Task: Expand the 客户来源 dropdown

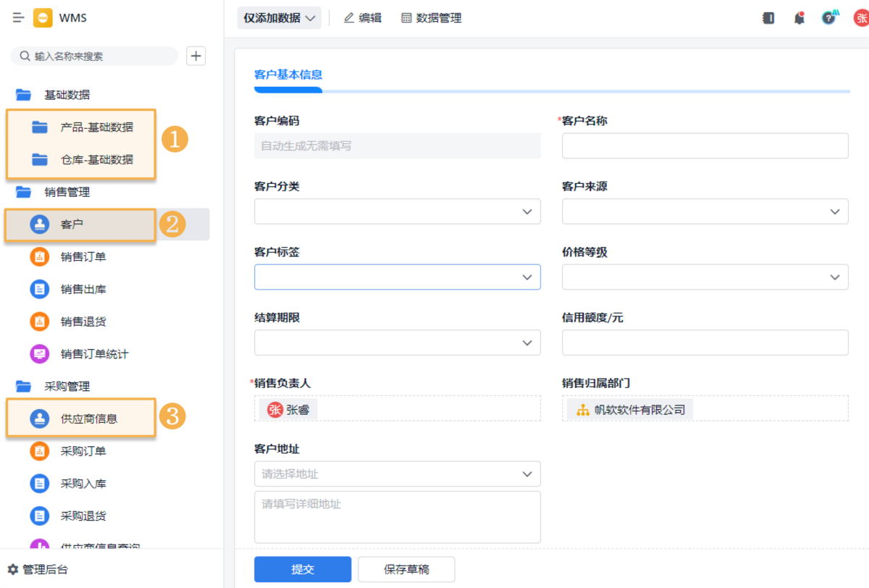Action: 705,211
